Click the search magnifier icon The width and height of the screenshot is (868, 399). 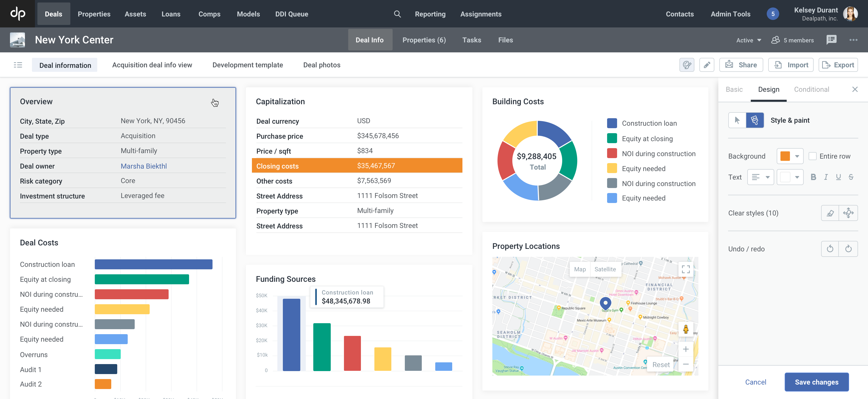point(397,14)
